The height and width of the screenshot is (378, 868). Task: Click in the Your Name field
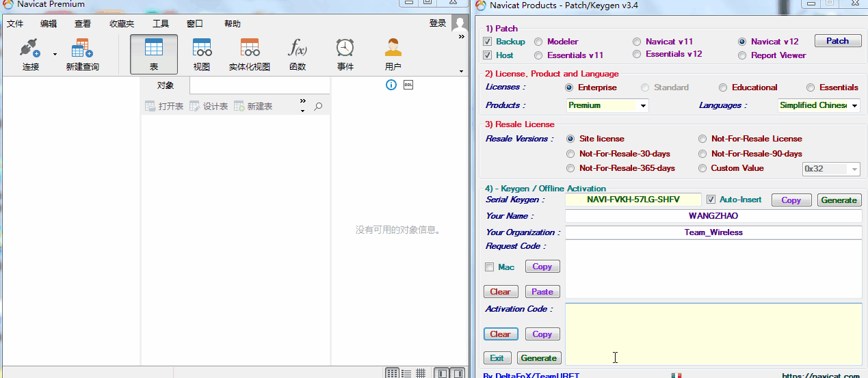(x=713, y=216)
